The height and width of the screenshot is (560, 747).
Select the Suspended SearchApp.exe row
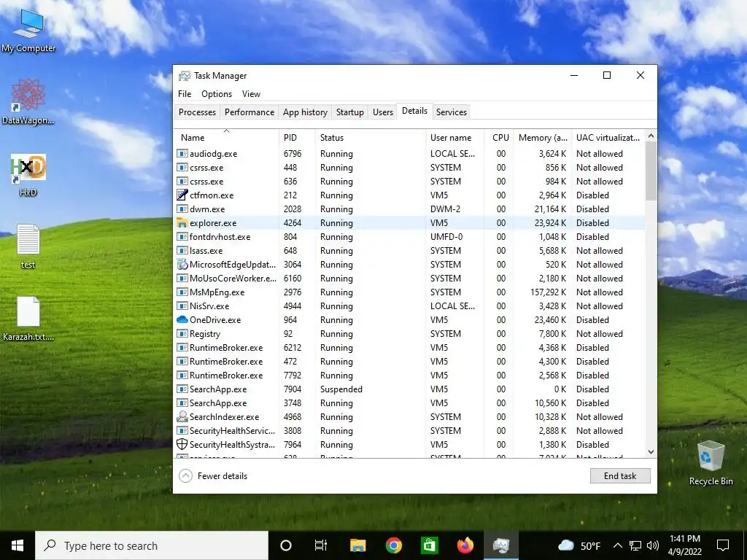[x=409, y=389]
